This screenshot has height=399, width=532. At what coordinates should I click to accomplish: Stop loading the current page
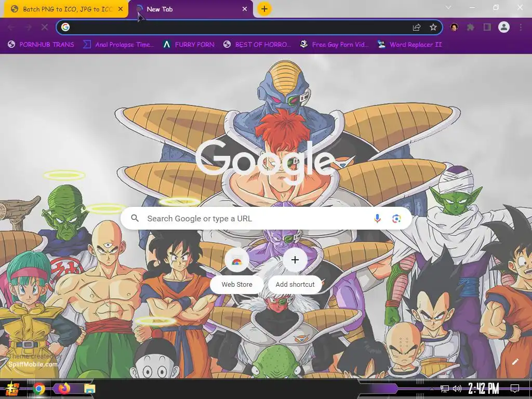(45, 27)
